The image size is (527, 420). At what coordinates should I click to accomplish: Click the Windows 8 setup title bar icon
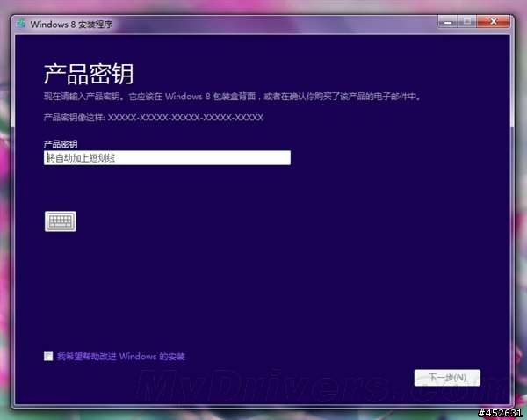point(21,24)
